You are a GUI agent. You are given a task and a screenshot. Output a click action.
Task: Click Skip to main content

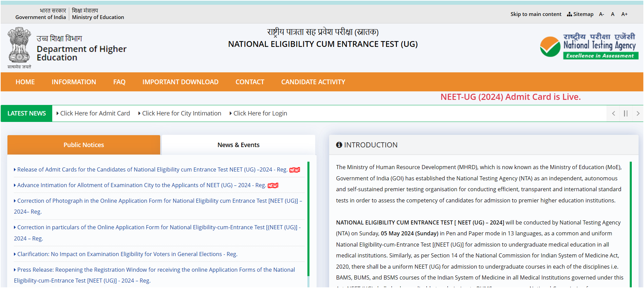coord(536,14)
